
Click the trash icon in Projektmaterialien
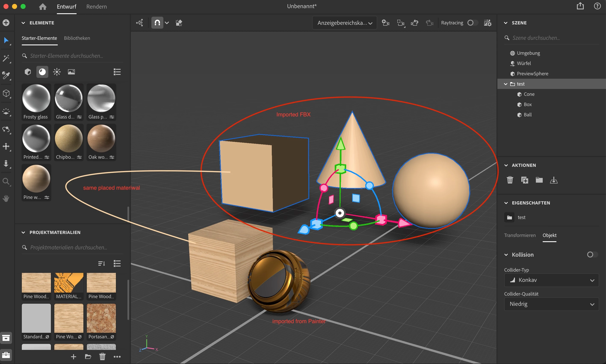[x=102, y=356]
